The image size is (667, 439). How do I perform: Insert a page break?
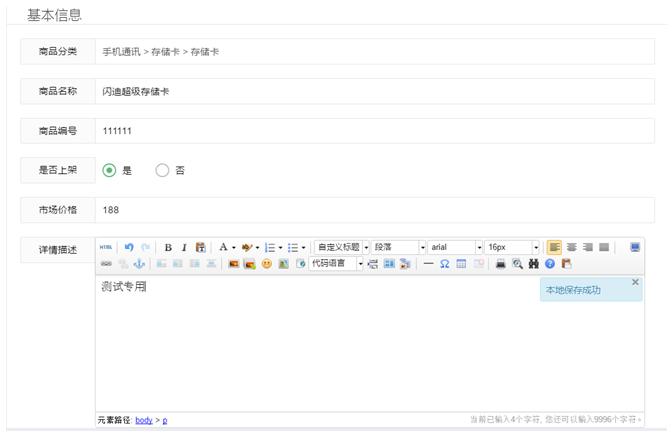(373, 264)
